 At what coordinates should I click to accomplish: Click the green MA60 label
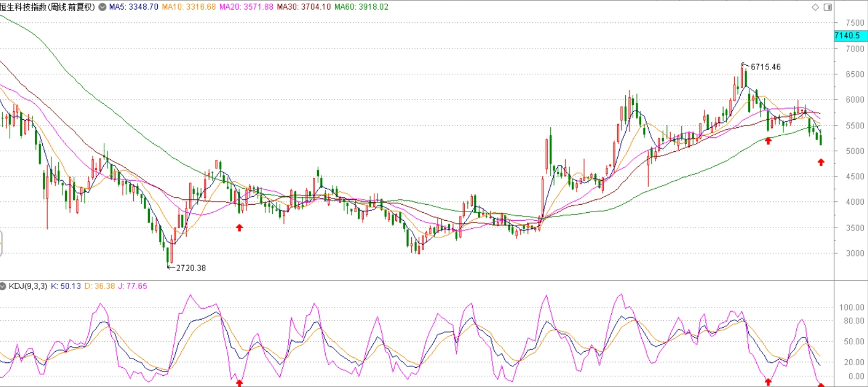click(x=362, y=7)
